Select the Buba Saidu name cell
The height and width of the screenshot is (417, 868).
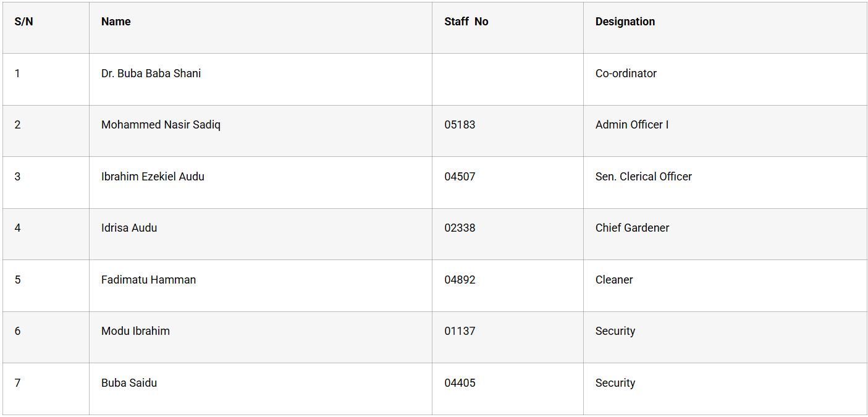129,383
